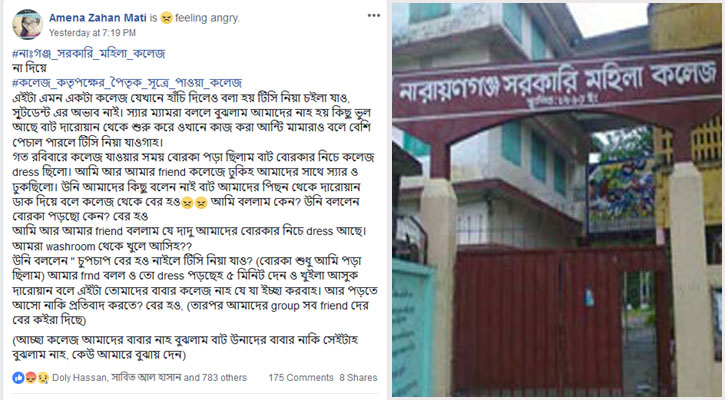Click the angry feeling emoji icon
The image size is (725, 400).
tap(166, 18)
